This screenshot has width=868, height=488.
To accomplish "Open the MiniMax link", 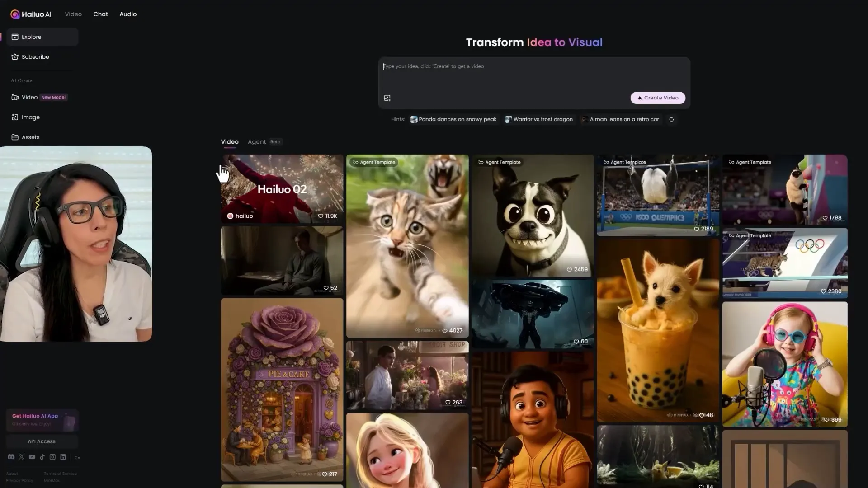I will coord(52,480).
